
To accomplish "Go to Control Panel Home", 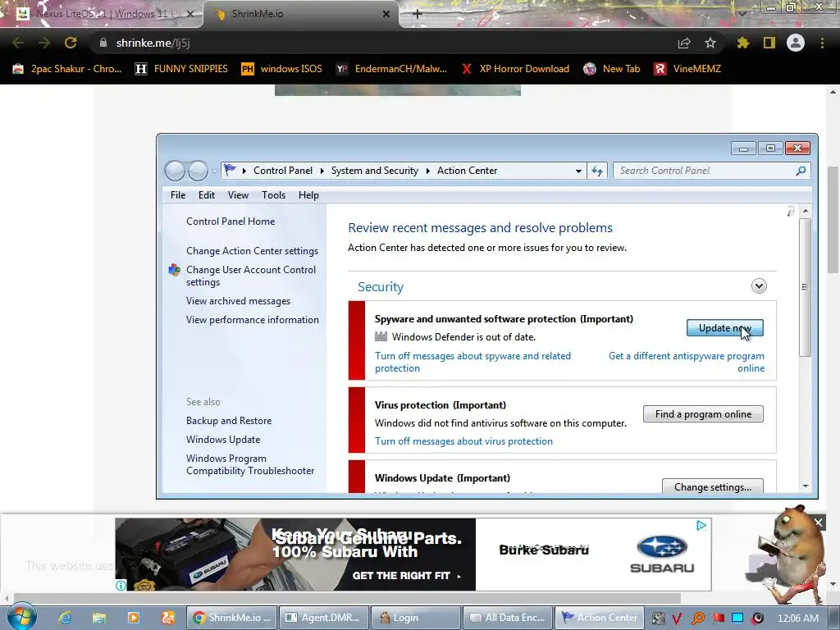I will point(231,221).
